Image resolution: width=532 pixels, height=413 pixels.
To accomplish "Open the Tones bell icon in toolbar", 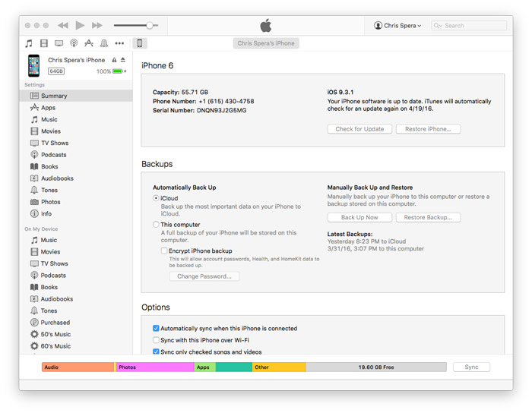I will click(x=104, y=43).
